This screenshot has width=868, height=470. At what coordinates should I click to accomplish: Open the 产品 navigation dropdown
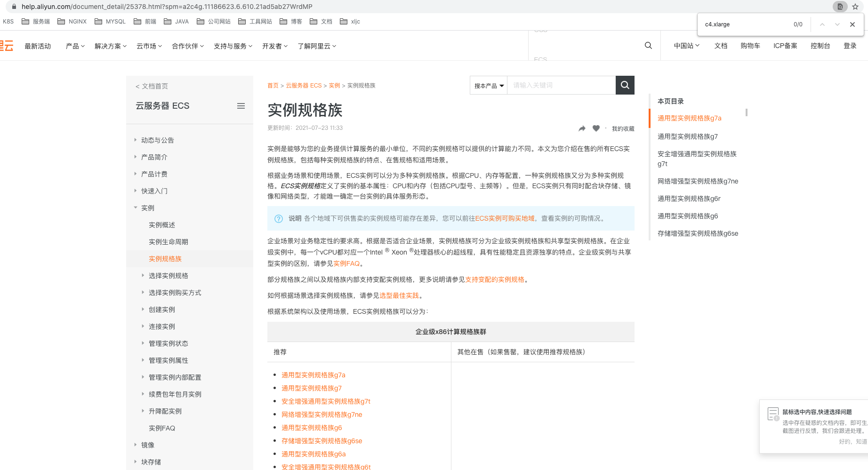tap(75, 46)
